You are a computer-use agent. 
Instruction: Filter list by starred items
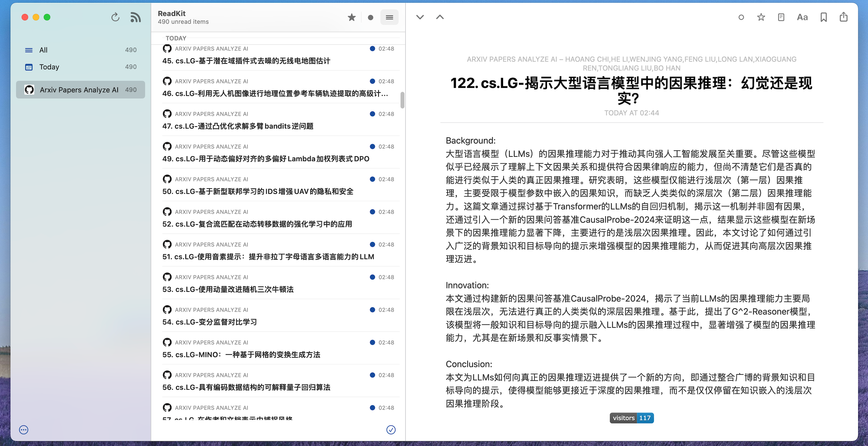(x=352, y=18)
